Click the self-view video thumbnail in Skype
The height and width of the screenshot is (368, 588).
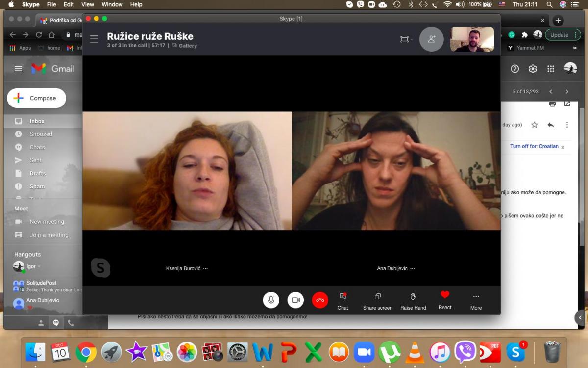click(472, 39)
